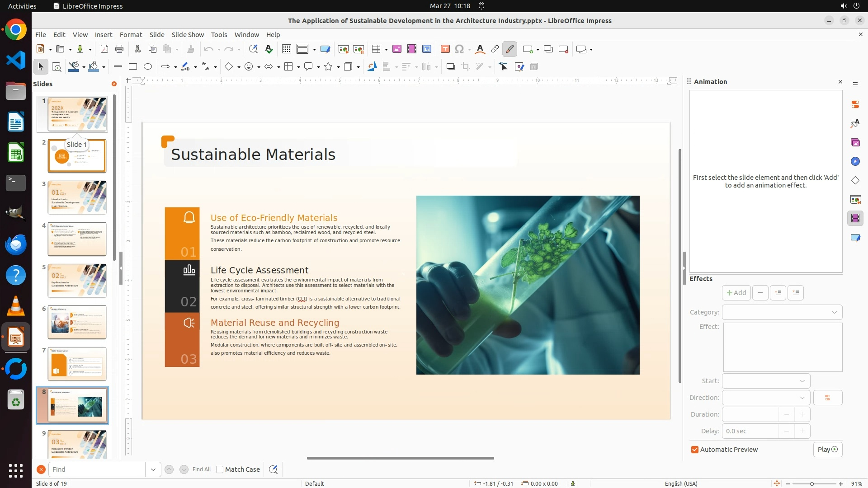This screenshot has height=488, width=868.
Task: Open the Slide Show menu
Action: [x=188, y=35]
